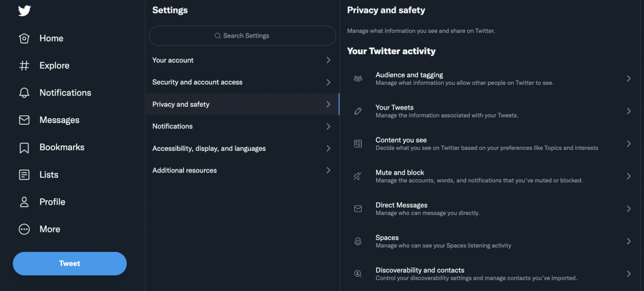
Task: Open Discoverability and contacts settings
Action: (420, 274)
